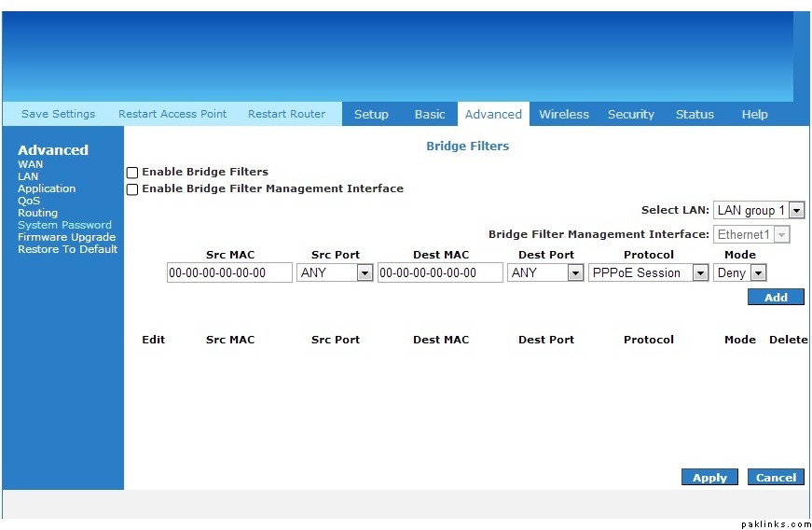The width and height of the screenshot is (812, 530).
Task: Open System Password in the sidebar
Action: coord(64,225)
